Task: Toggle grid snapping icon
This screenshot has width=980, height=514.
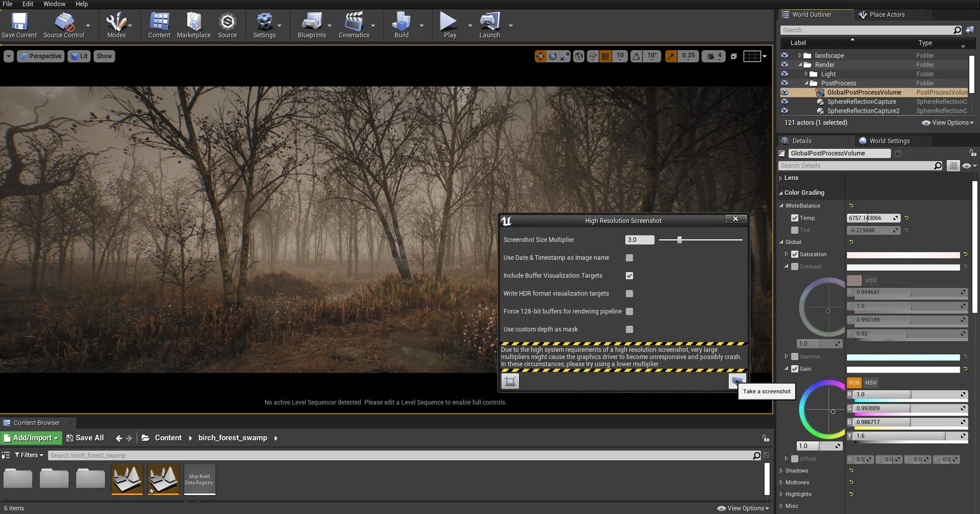Action: pos(605,56)
